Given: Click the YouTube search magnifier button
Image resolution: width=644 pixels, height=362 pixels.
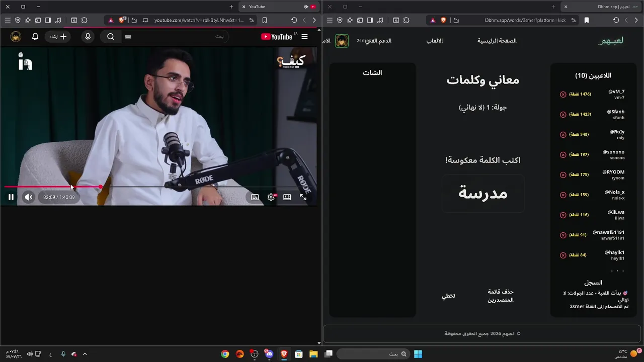Looking at the screenshot, I should [111, 37].
